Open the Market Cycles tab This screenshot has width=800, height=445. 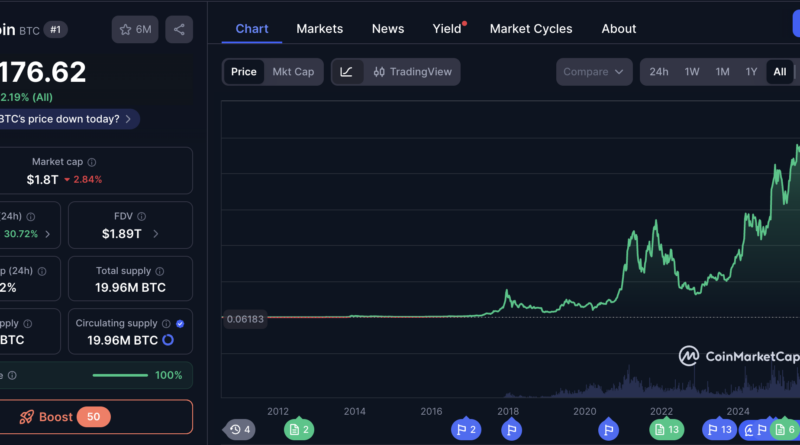(531, 29)
